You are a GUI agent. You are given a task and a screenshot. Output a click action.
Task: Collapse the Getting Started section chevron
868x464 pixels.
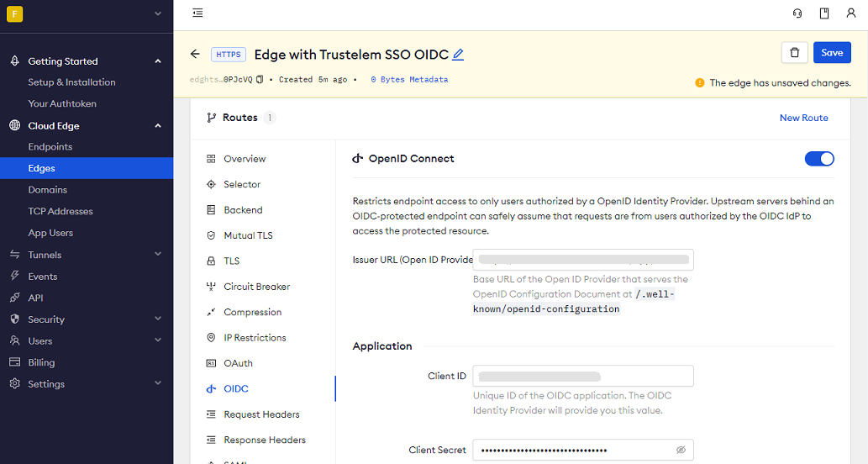[158, 61]
